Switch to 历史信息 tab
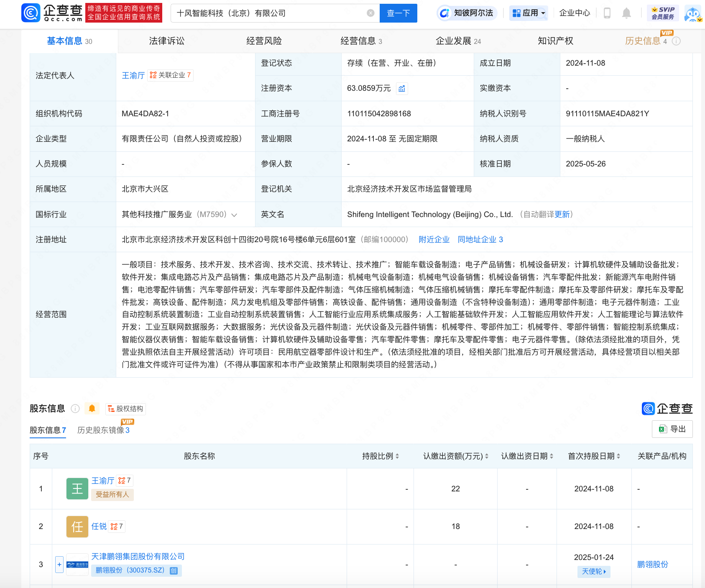 [x=646, y=41]
